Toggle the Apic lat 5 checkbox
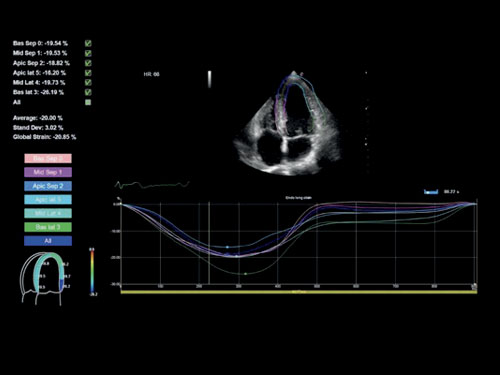Screen dimensions: 500x375 point(88,73)
